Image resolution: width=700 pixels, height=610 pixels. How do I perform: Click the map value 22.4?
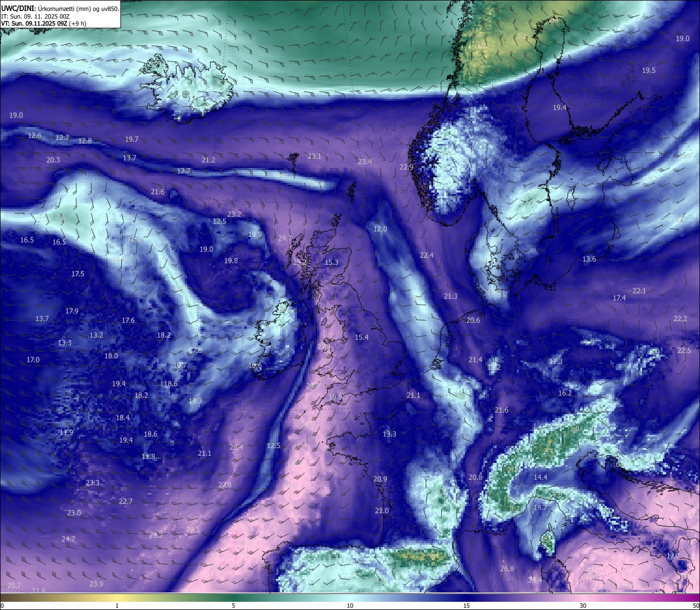[x=427, y=255]
